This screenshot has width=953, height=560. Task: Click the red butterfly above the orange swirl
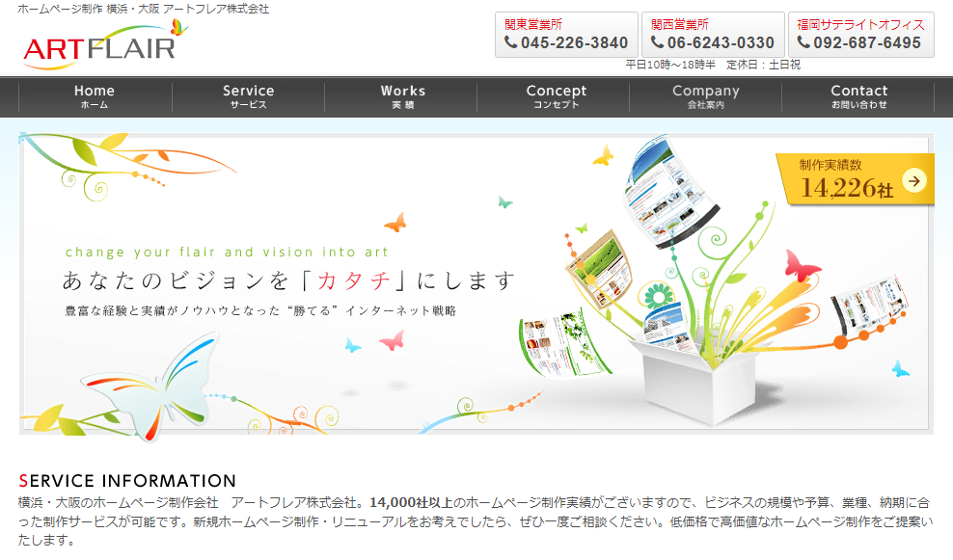(802, 264)
